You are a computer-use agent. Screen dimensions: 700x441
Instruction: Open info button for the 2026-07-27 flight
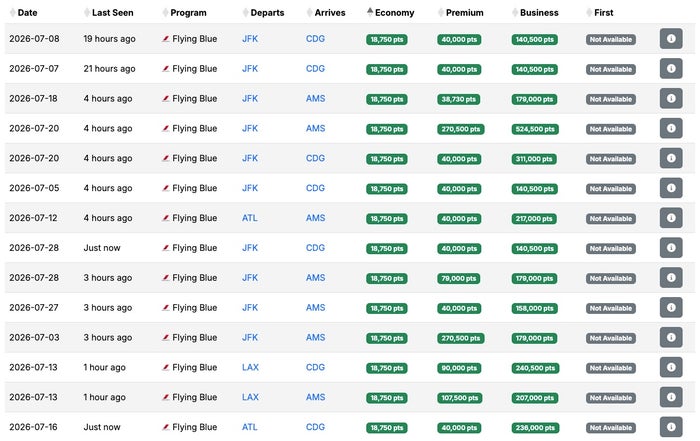pyautogui.click(x=671, y=308)
